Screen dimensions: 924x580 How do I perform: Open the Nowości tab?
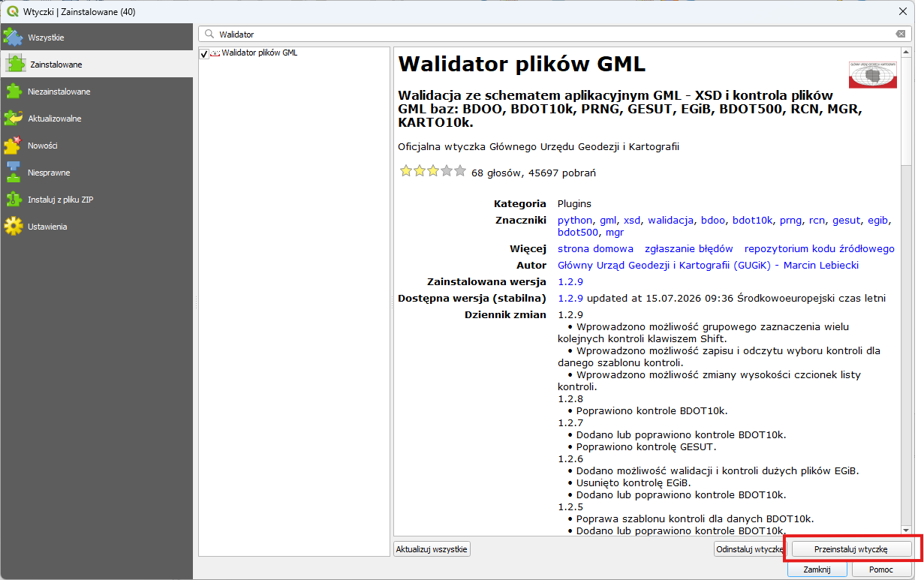[96, 145]
